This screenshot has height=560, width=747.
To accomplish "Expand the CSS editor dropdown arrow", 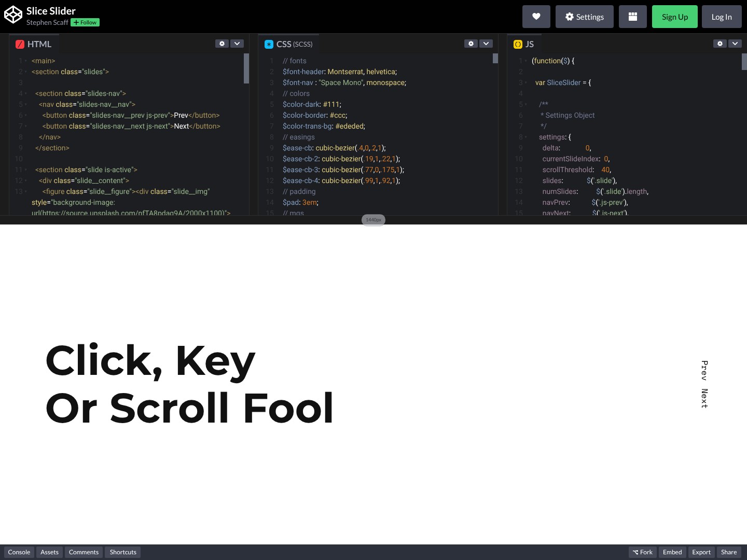I will coord(486,44).
